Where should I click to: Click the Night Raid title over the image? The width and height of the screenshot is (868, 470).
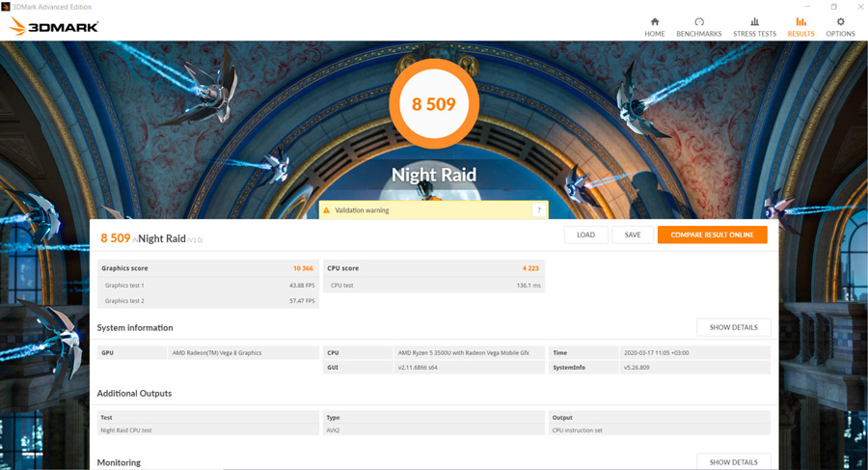434,175
